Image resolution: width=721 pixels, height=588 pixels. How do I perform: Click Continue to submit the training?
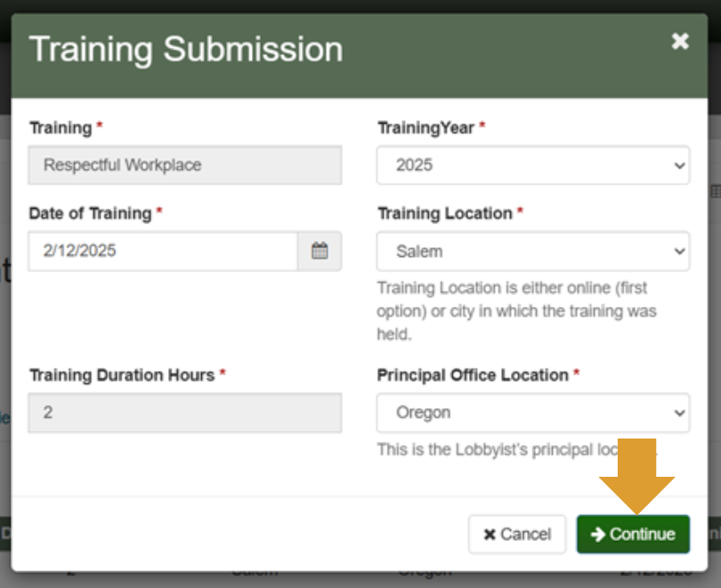(633, 534)
